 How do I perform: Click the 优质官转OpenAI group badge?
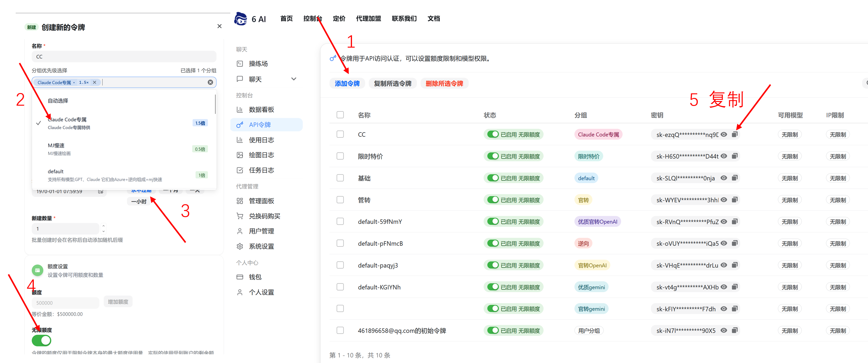(x=597, y=221)
